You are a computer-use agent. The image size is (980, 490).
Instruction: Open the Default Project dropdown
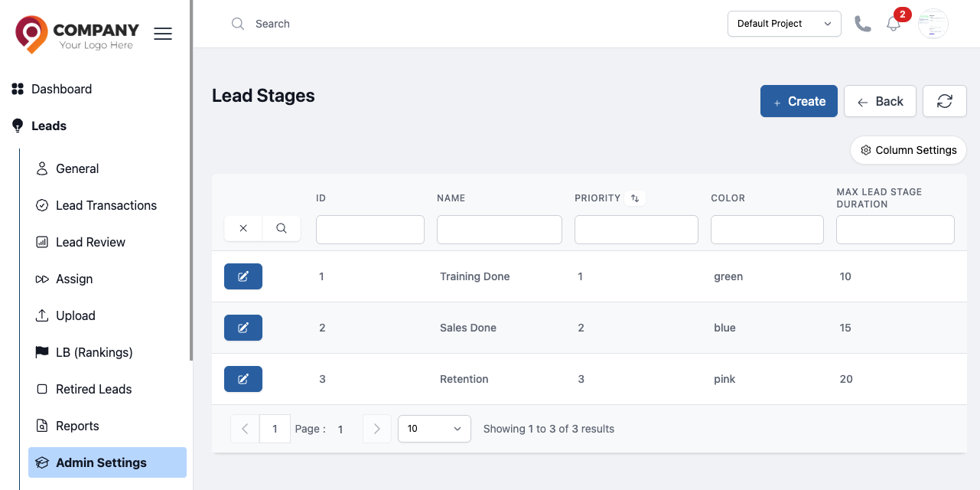784,24
